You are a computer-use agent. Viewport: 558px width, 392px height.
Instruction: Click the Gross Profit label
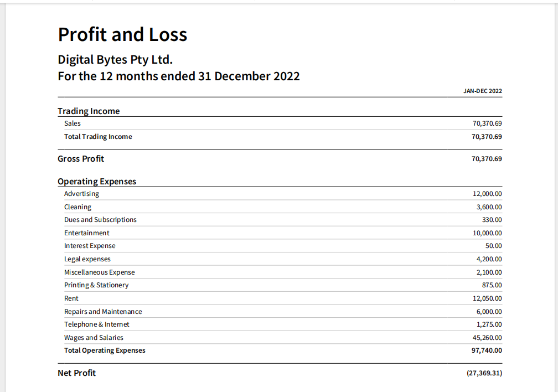[81, 159]
